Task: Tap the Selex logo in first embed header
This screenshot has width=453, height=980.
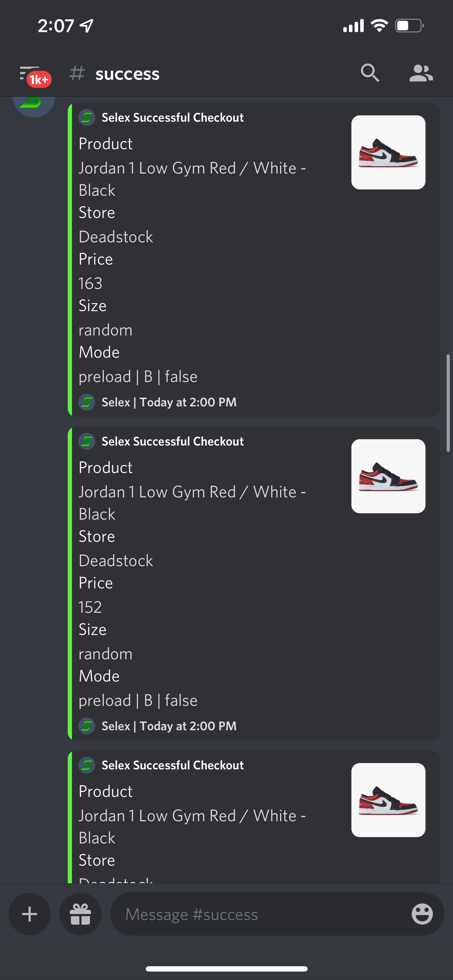Action: coord(87,117)
